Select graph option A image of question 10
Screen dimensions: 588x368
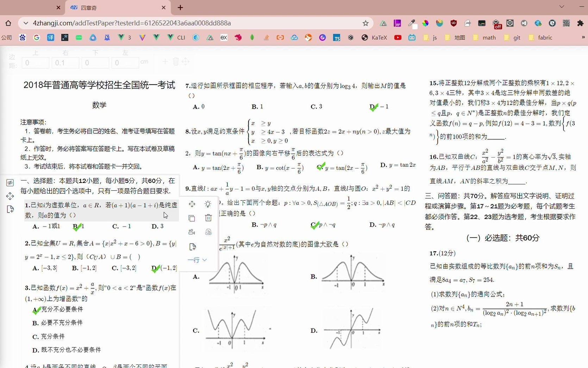pos(236,274)
